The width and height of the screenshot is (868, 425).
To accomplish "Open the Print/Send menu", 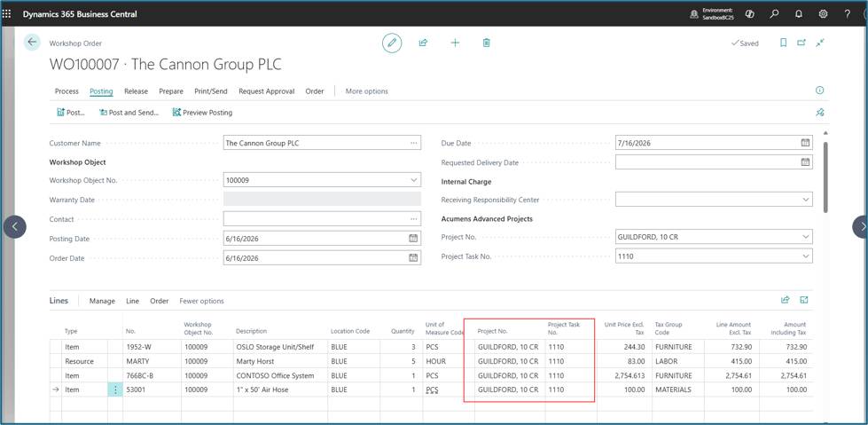I will [211, 91].
